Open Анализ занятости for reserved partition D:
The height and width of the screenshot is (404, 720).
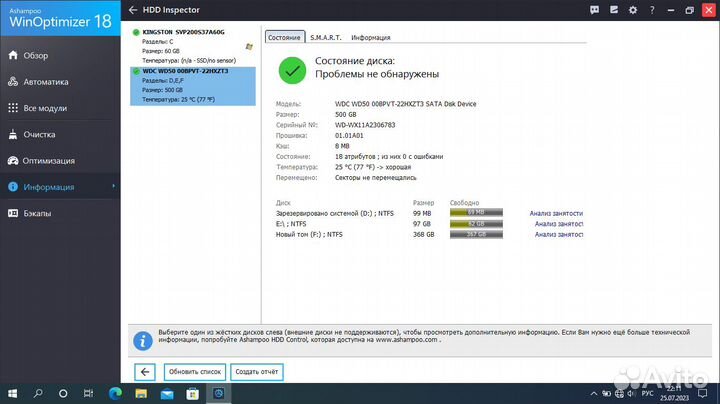coord(556,213)
